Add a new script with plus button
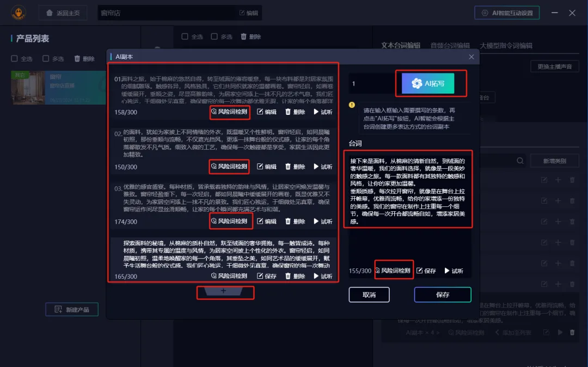588x367 pixels. 224,291
